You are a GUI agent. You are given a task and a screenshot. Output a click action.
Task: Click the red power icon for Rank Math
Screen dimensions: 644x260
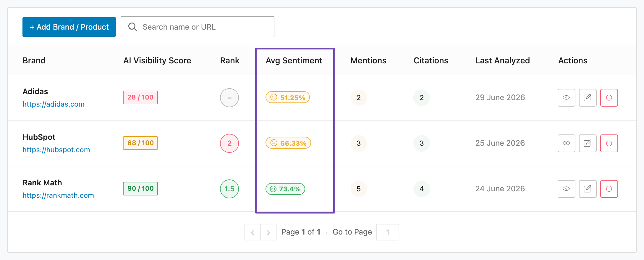tap(609, 189)
